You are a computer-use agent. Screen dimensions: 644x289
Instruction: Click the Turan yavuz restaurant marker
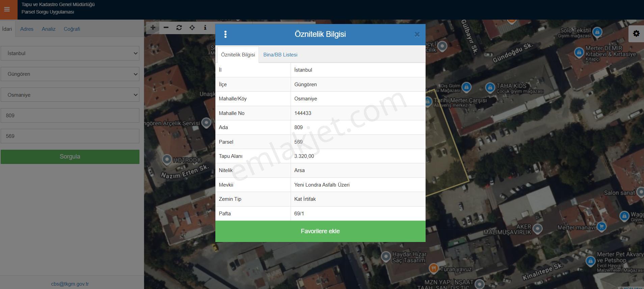coord(434,268)
